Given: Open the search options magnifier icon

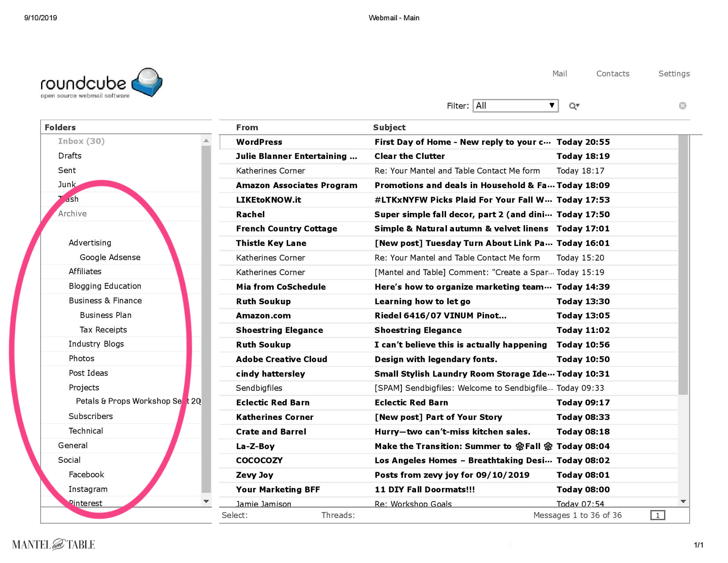Looking at the screenshot, I should tap(574, 106).
